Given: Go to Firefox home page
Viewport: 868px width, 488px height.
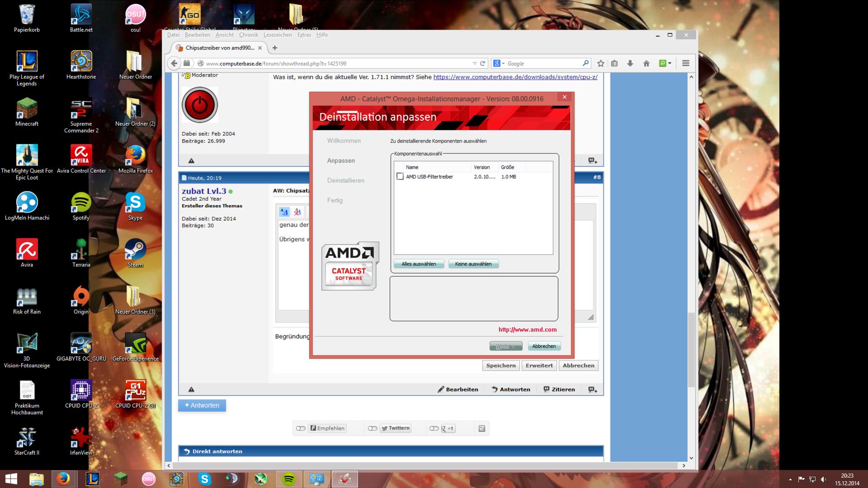Looking at the screenshot, I should pyautogui.click(x=646, y=64).
